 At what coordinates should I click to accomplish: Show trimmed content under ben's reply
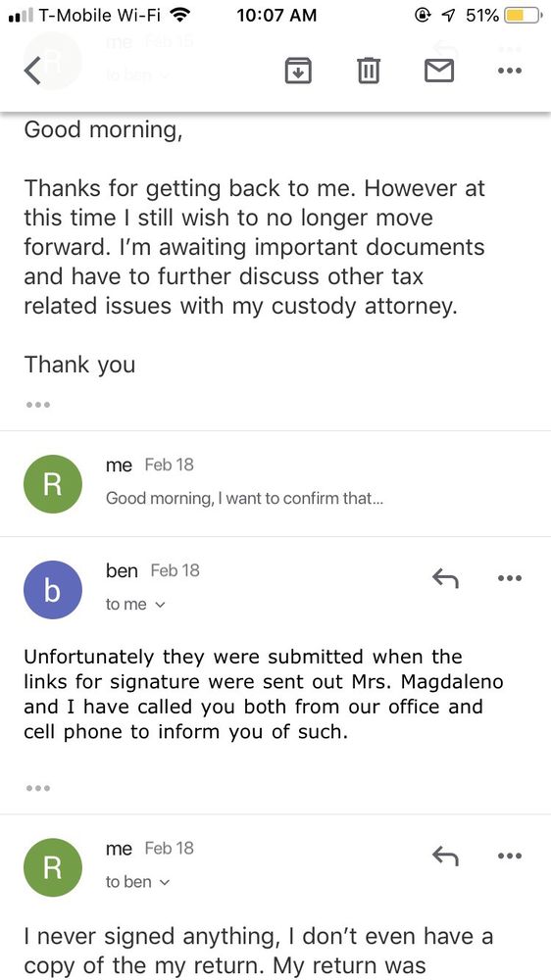(x=38, y=788)
